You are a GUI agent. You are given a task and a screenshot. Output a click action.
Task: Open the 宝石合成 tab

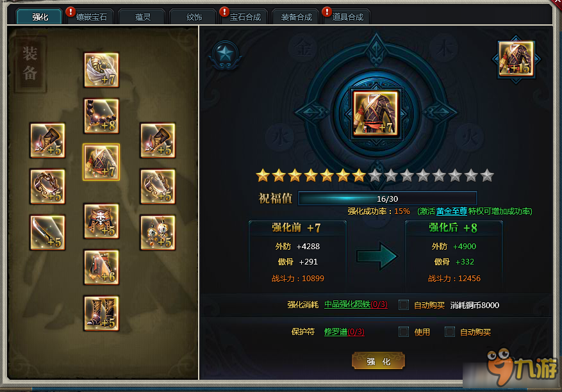point(245,17)
